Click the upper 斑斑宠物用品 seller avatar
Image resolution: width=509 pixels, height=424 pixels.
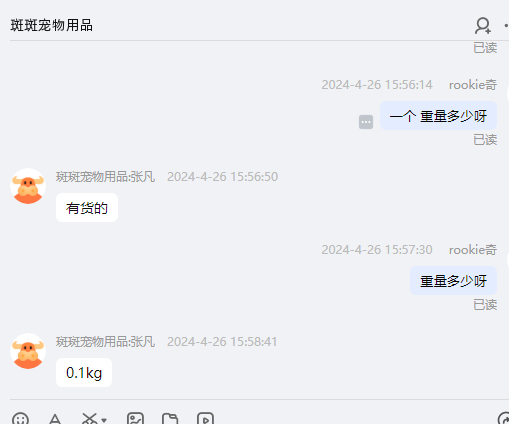[x=28, y=186]
